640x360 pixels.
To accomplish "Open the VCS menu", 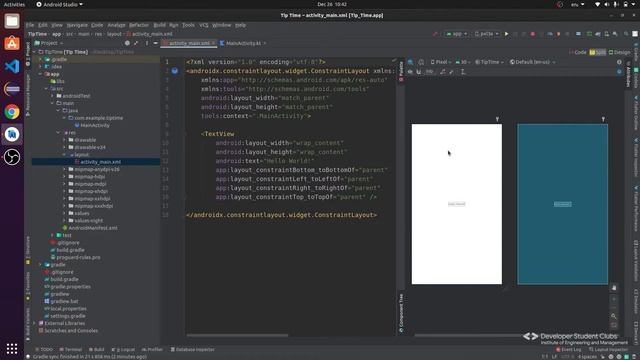I will pos(204,25).
